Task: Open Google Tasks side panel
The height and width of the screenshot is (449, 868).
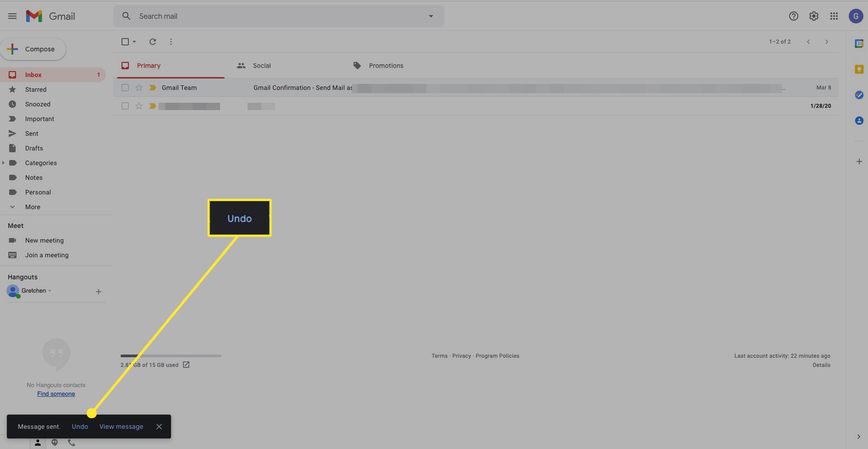Action: click(x=859, y=95)
